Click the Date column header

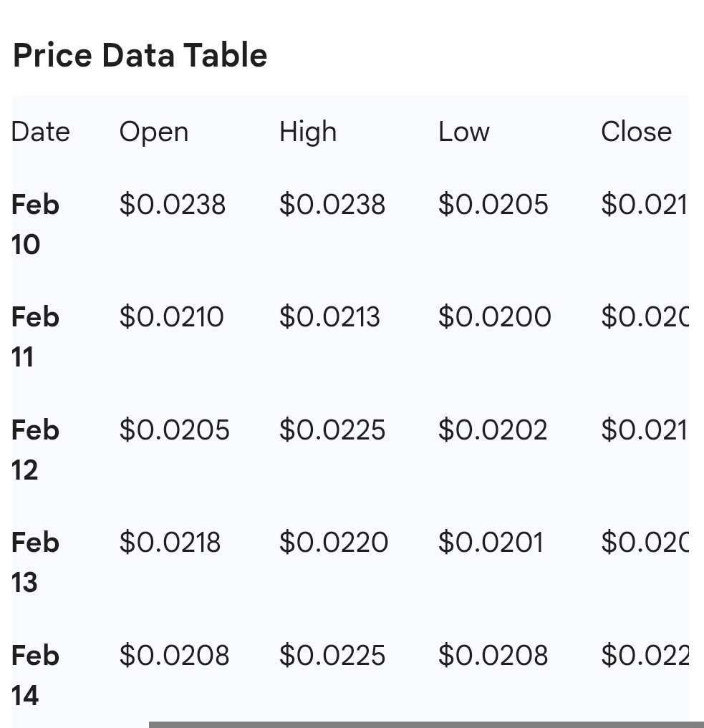point(41,132)
